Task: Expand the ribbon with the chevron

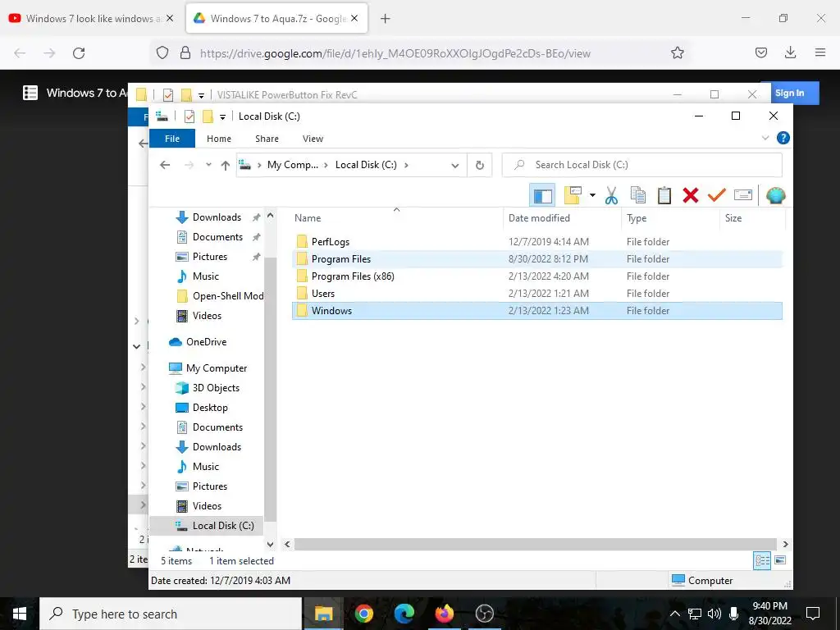Action: click(765, 138)
